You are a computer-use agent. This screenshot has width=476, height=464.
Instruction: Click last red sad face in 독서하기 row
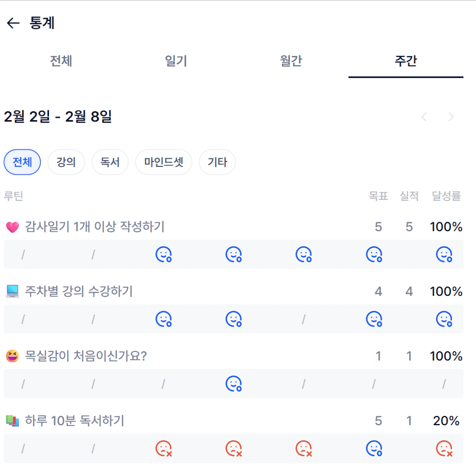pos(444,448)
